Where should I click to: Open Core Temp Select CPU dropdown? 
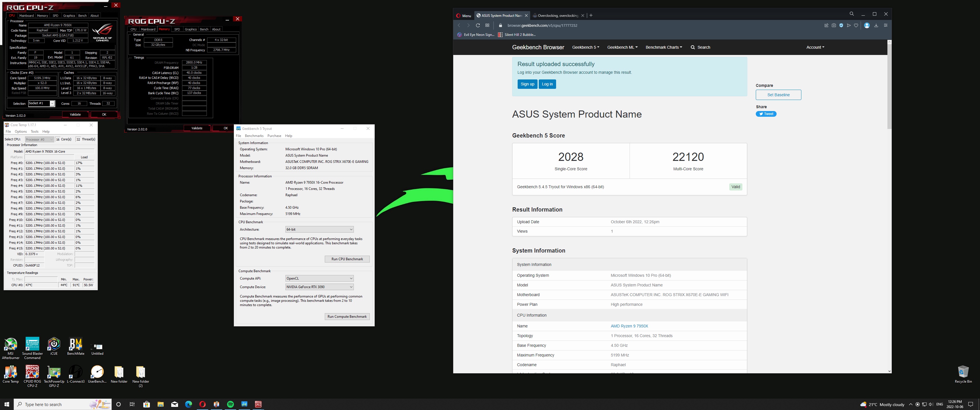point(40,139)
